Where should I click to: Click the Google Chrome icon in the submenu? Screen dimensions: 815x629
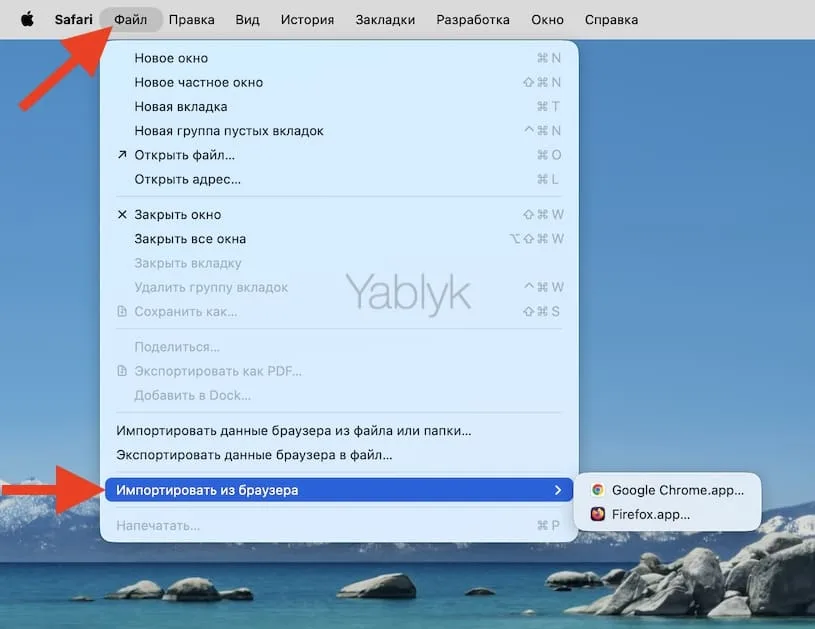600,489
